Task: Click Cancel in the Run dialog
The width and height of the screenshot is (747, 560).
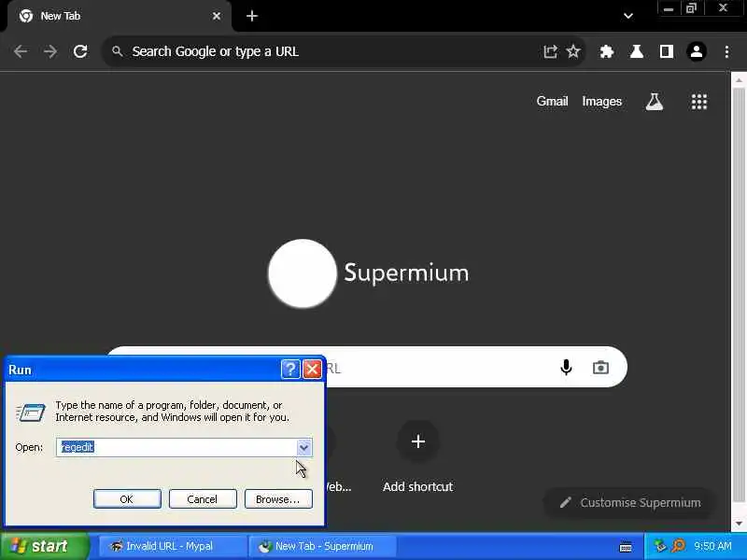Action: click(x=203, y=499)
